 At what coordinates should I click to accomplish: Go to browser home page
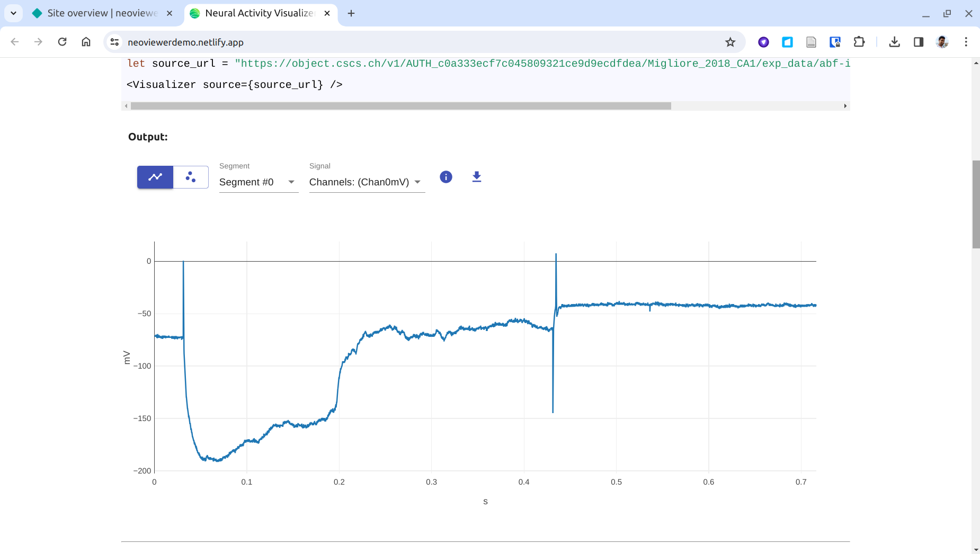(x=86, y=42)
